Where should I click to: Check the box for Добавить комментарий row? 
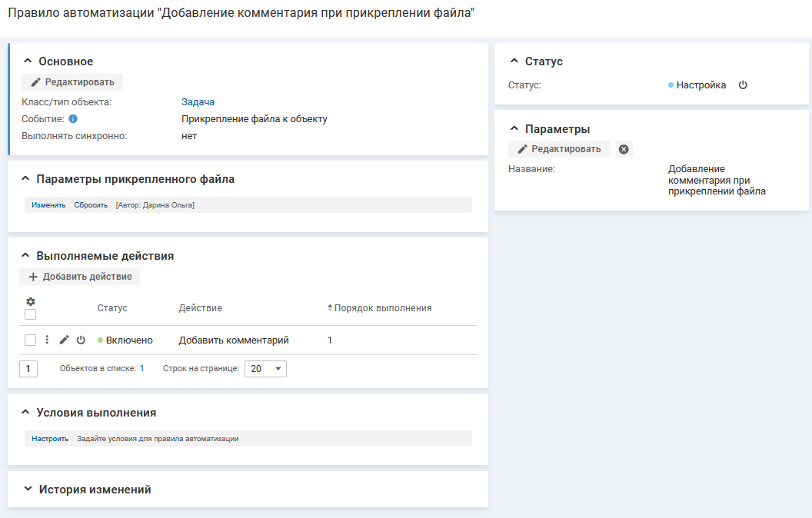pyautogui.click(x=31, y=340)
